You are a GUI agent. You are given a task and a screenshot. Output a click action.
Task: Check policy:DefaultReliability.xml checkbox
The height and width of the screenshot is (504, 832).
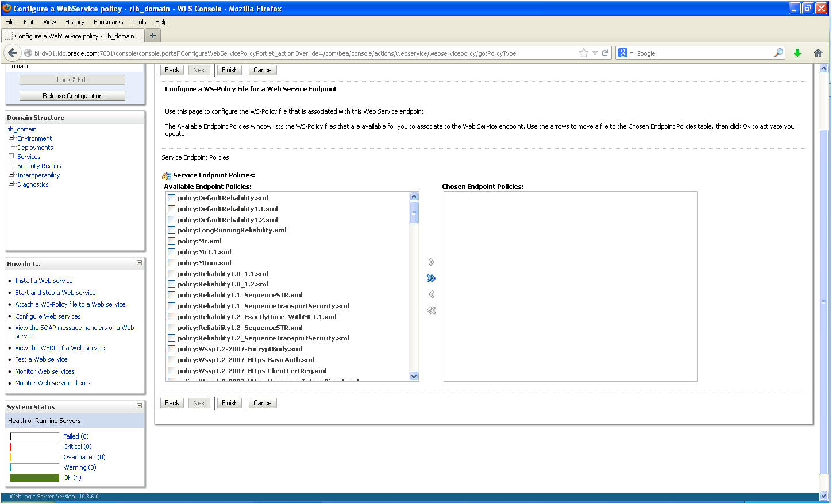[x=171, y=198]
